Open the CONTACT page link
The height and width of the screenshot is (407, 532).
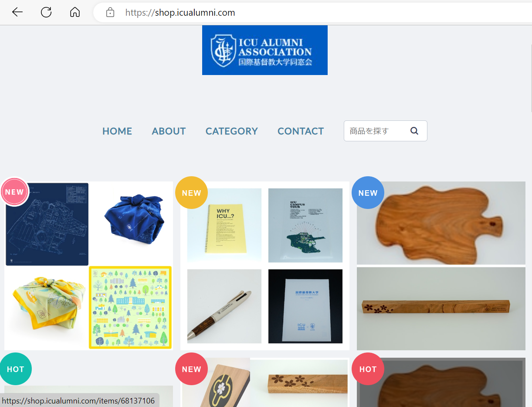click(x=301, y=131)
